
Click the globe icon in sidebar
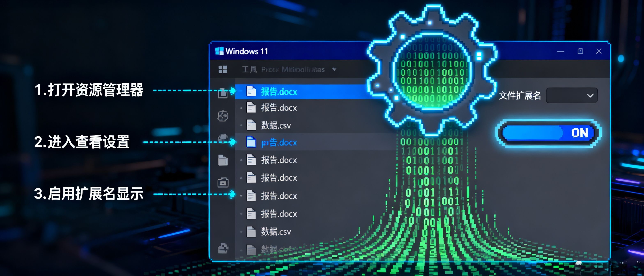[222, 116]
